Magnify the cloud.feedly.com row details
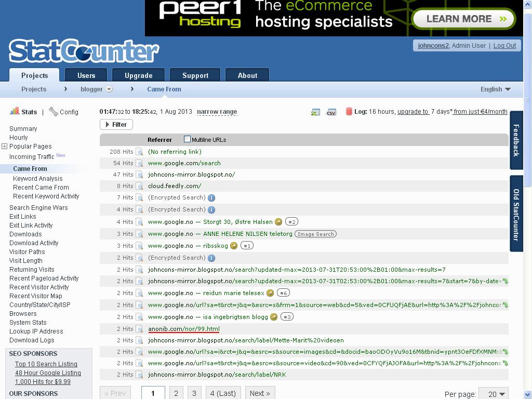The width and height of the screenshot is (532, 399). (x=139, y=186)
